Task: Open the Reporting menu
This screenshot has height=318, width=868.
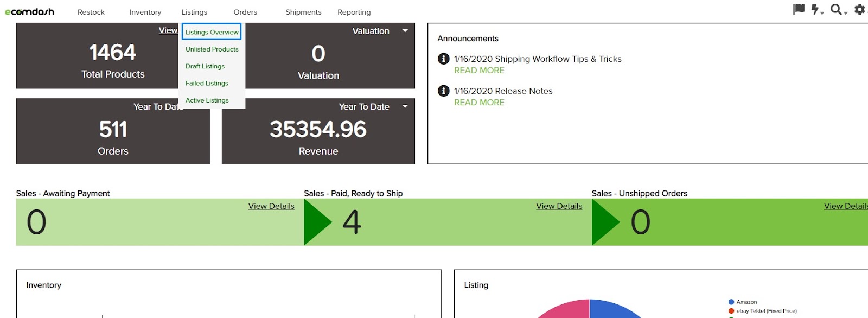Action: point(354,12)
